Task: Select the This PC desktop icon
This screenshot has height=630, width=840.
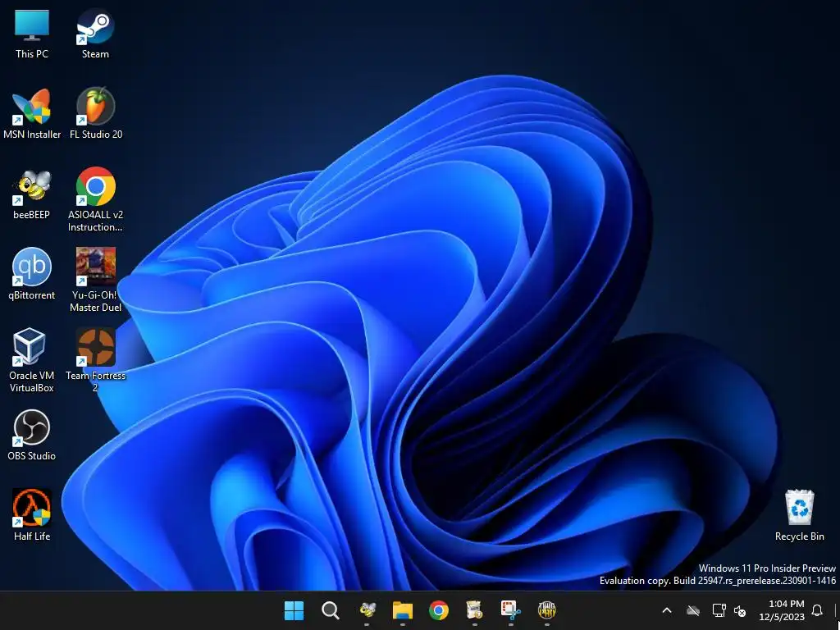Action: [32, 34]
